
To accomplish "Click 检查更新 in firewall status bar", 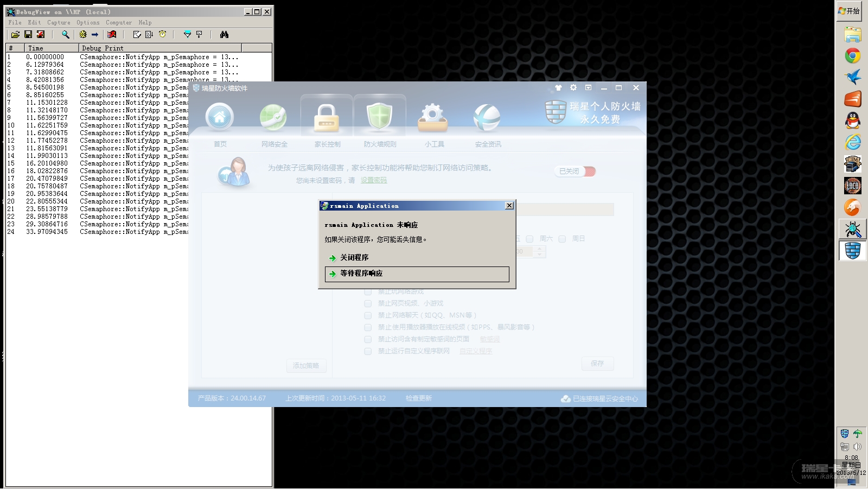I will click(419, 398).
